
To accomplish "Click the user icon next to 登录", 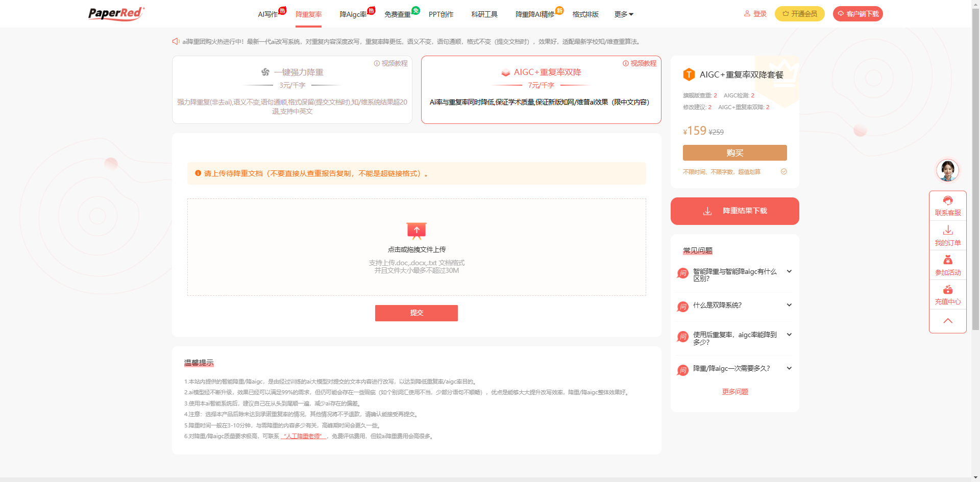I will tap(747, 14).
